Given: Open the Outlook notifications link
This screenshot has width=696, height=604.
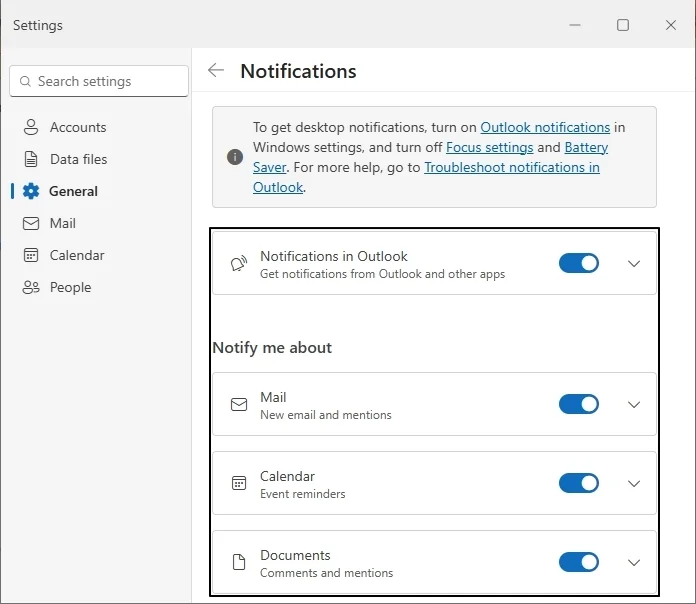Looking at the screenshot, I should pyautogui.click(x=545, y=127).
